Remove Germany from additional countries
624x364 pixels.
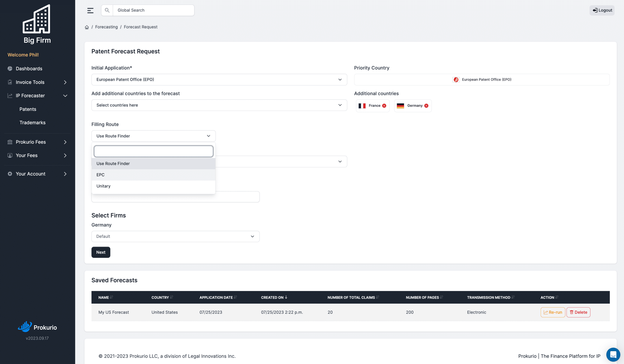coord(426,106)
